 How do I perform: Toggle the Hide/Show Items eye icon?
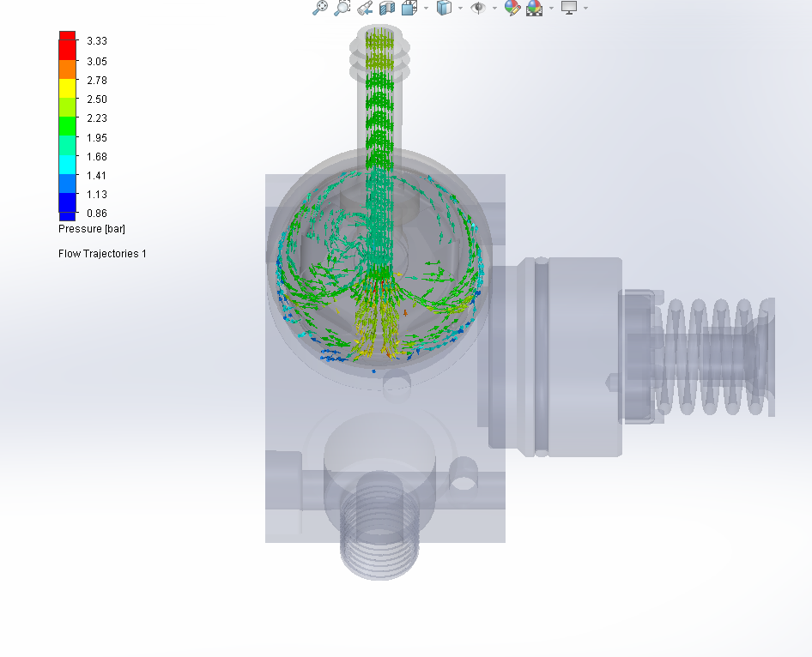(x=479, y=9)
